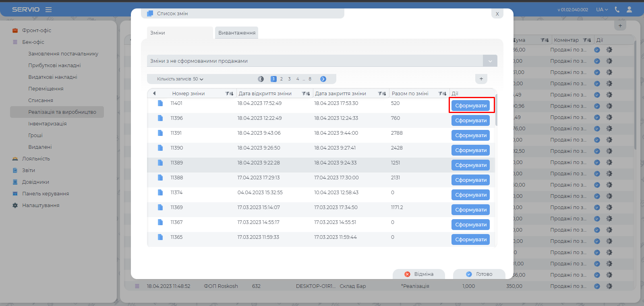Collapse the table's left arrow header
The height and width of the screenshot is (306, 644).
pyautogui.click(x=154, y=93)
